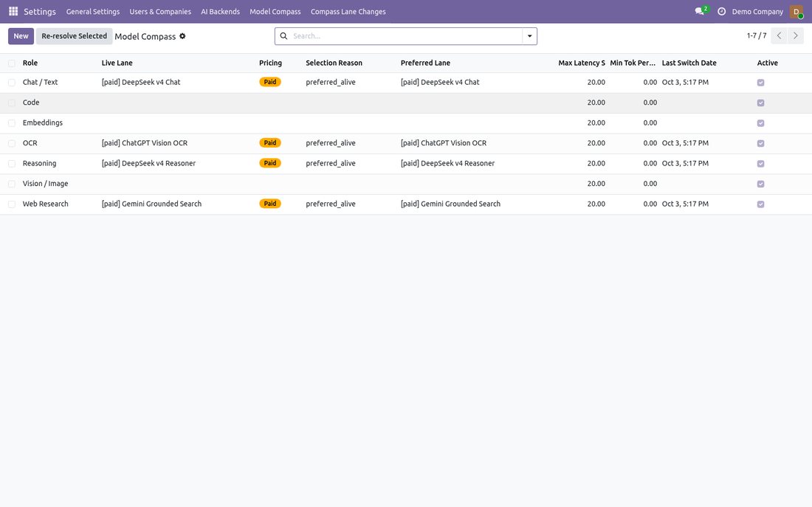Image resolution: width=812 pixels, height=507 pixels.
Task: Select all rows with header checkbox
Action: [x=11, y=63]
